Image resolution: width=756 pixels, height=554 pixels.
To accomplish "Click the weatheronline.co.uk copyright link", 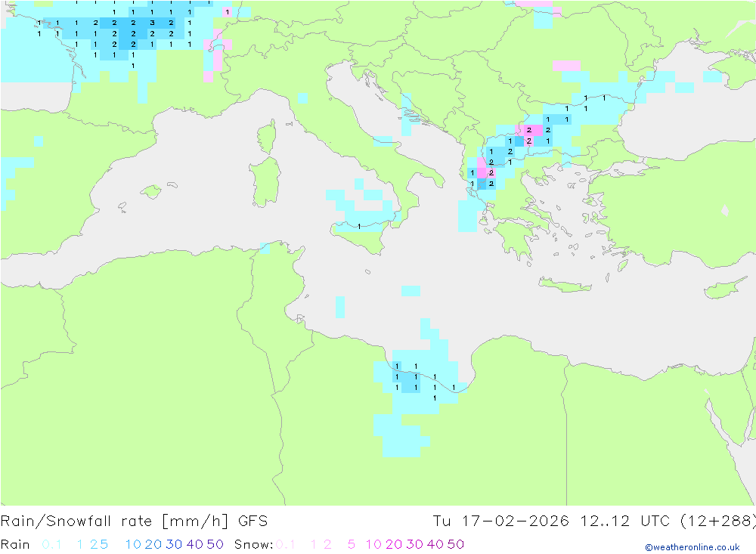I will click(x=692, y=547).
